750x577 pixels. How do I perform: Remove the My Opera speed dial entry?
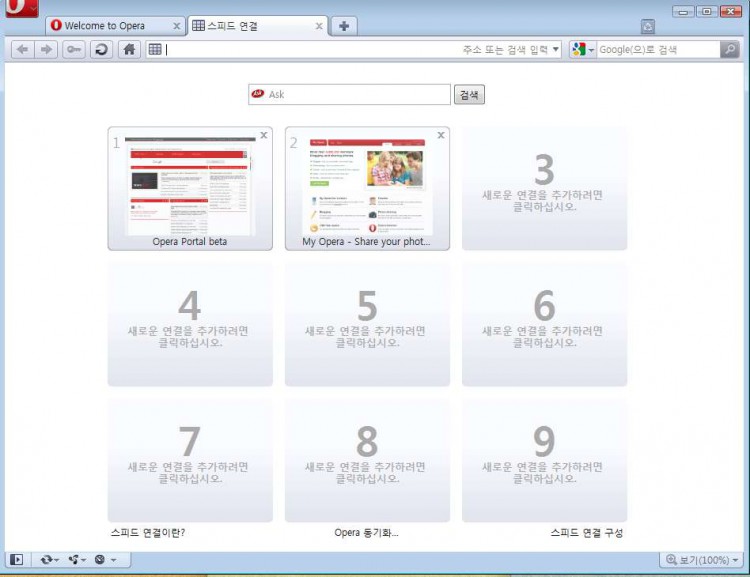441,135
